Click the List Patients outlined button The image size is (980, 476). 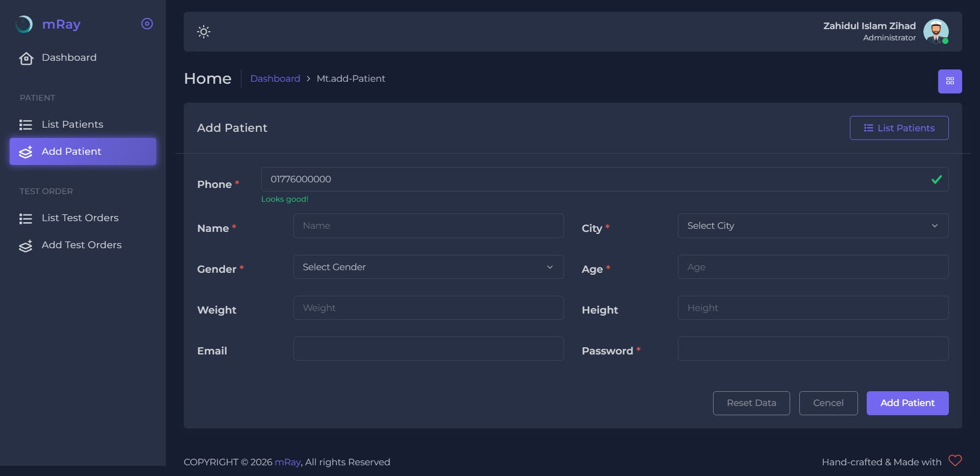pyautogui.click(x=899, y=128)
